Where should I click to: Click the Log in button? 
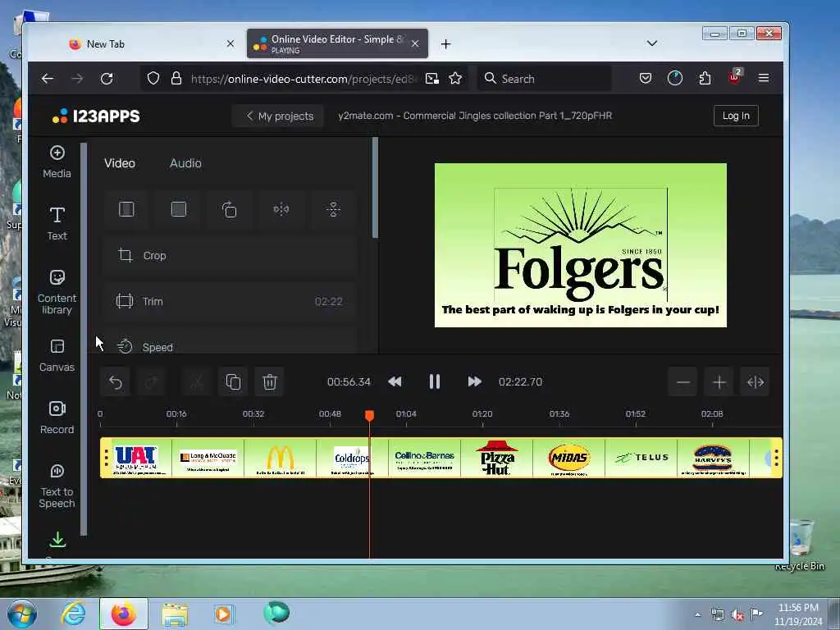(x=736, y=116)
